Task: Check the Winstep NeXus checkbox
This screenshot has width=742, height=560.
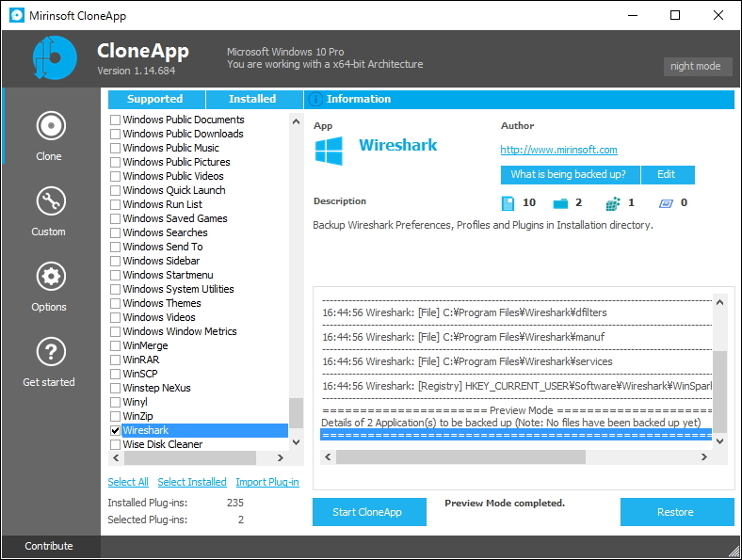Action: tap(115, 389)
